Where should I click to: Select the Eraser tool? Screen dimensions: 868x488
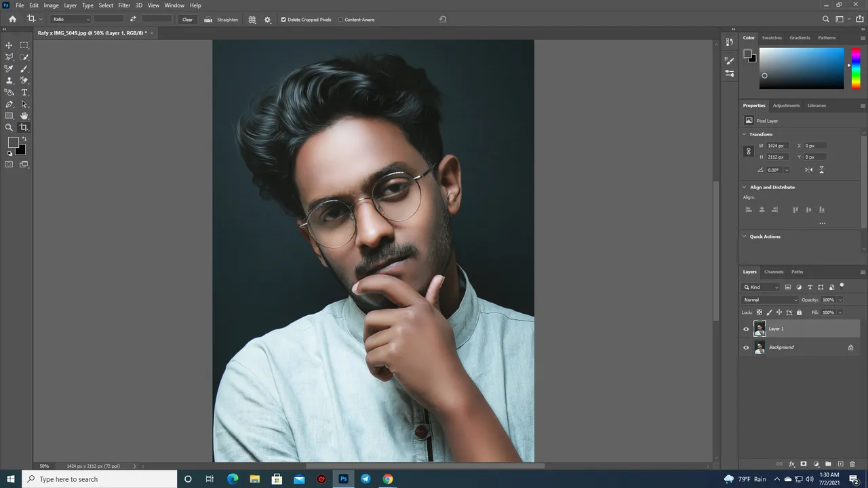pyautogui.click(x=24, y=80)
